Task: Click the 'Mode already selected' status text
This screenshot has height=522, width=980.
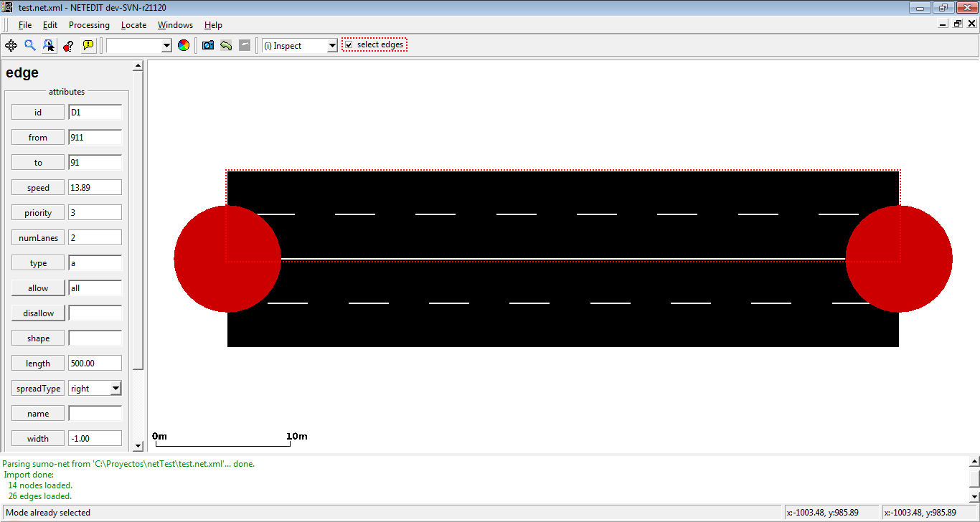Action: coord(48,513)
